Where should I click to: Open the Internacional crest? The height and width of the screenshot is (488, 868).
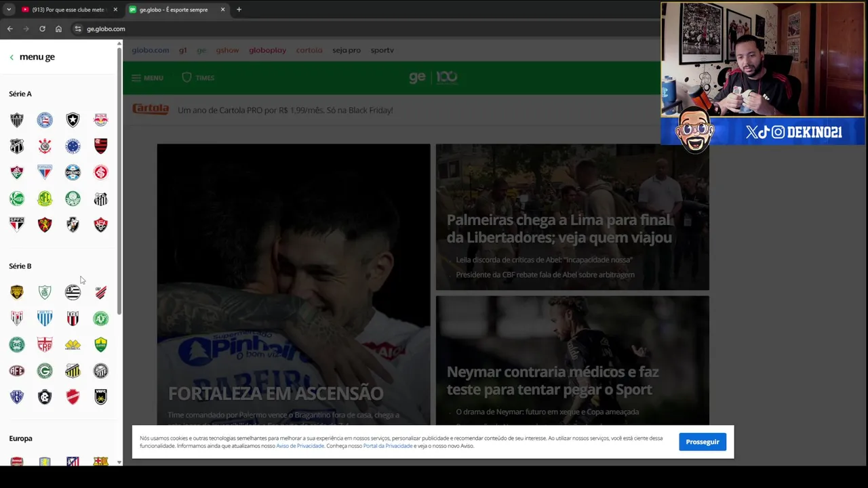[x=100, y=172]
